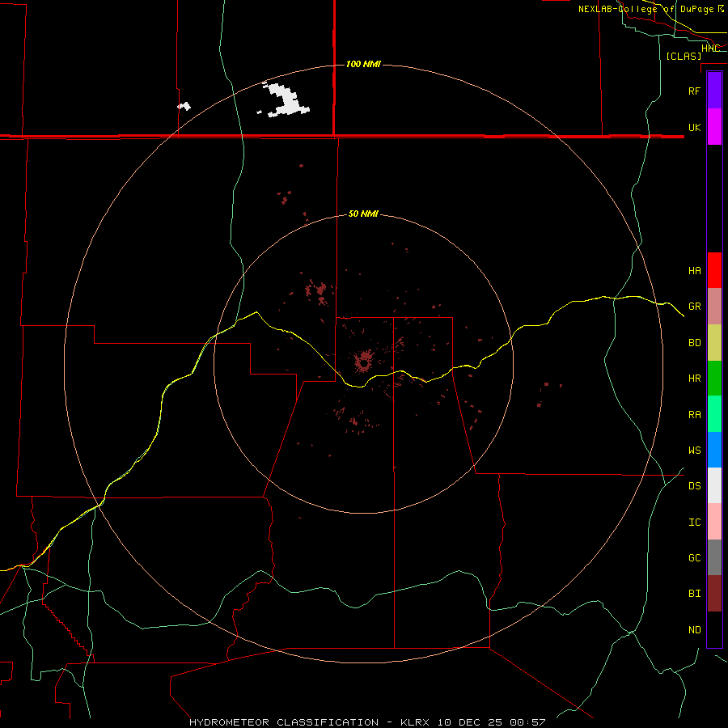Click the HYDROMETEOR CLASSIFICATION caption text
Screen dimensions: 728x728
(x=284, y=722)
